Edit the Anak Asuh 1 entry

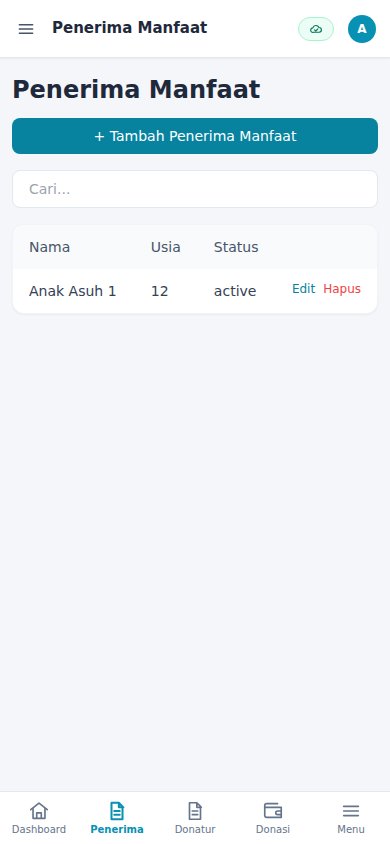pos(303,289)
